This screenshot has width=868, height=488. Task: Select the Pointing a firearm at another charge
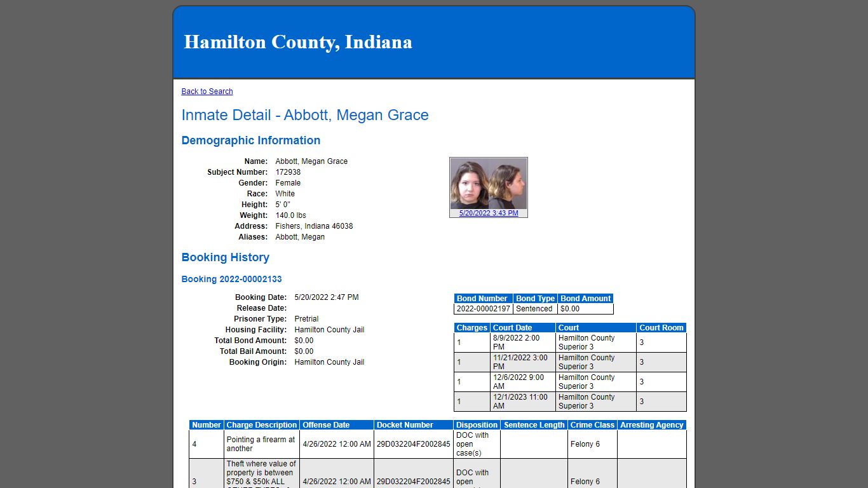point(261,444)
